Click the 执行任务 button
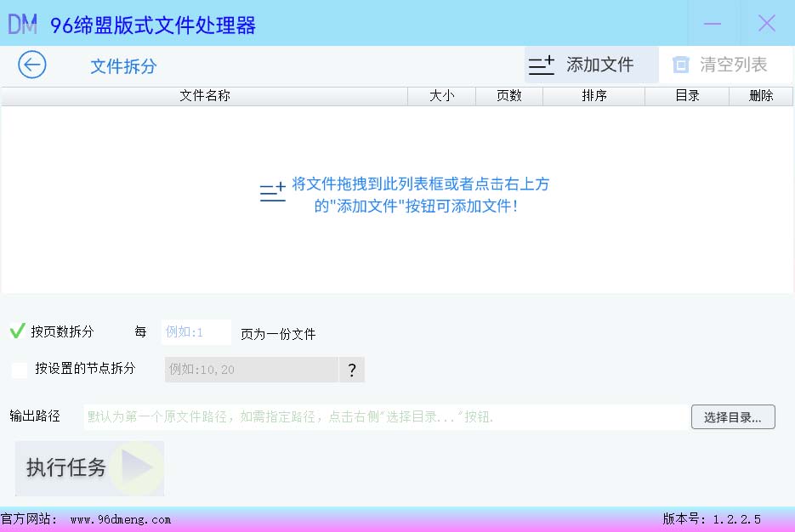The height and width of the screenshot is (532, 795). (x=89, y=468)
